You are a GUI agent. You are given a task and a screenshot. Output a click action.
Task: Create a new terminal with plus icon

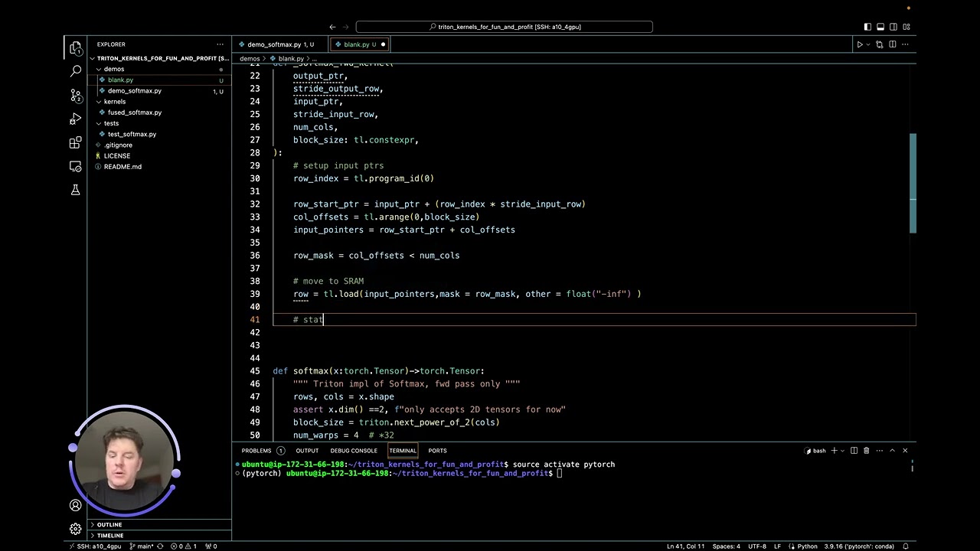coord(835,451)
